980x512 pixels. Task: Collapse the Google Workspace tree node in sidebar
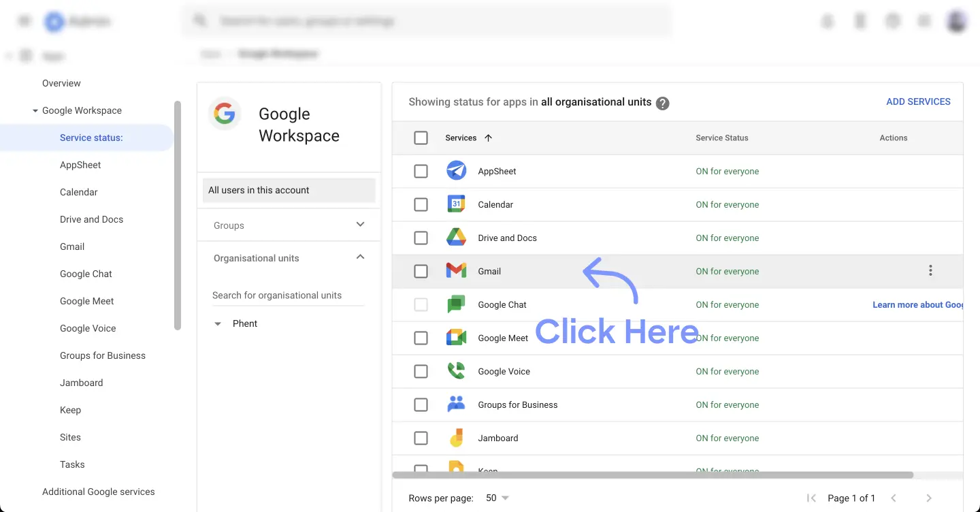click(x=35, y=110)
